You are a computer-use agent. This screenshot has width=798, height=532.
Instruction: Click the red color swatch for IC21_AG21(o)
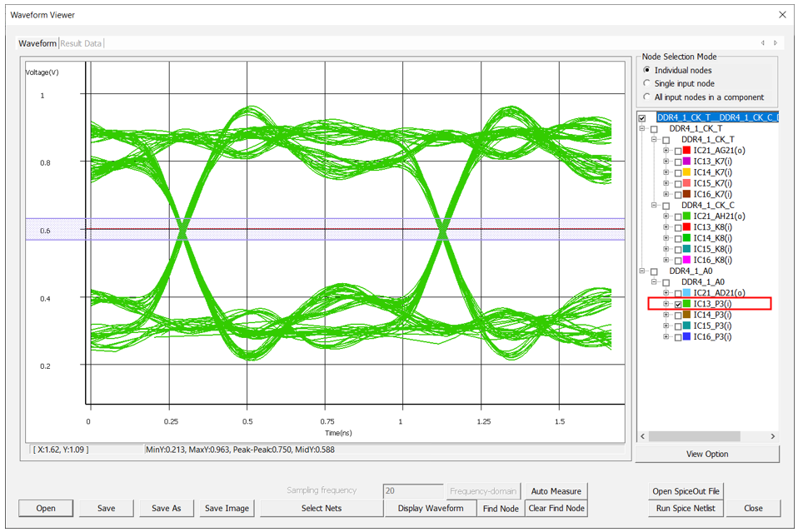pyautogui.click(x=687, y=151)
